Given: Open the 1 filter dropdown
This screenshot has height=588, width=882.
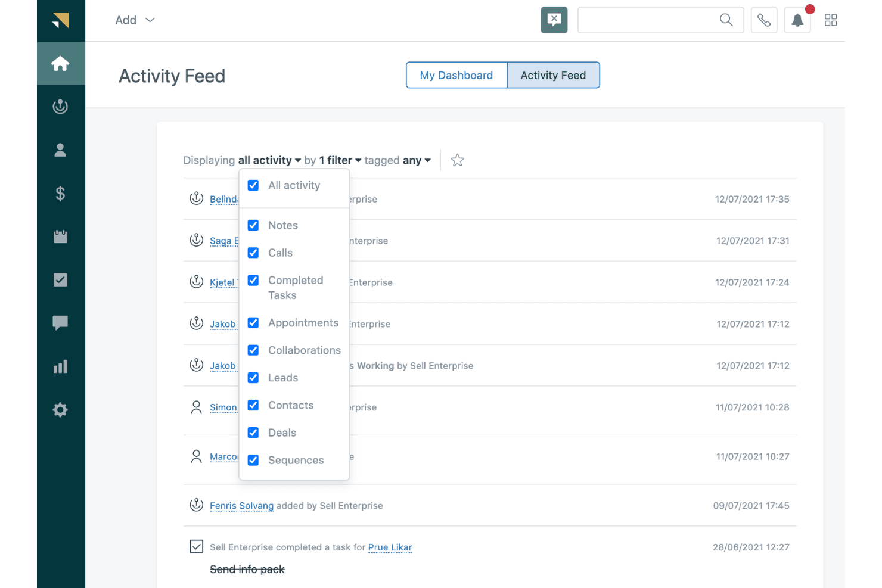Looking at the screenshot, I should [340, 160].
